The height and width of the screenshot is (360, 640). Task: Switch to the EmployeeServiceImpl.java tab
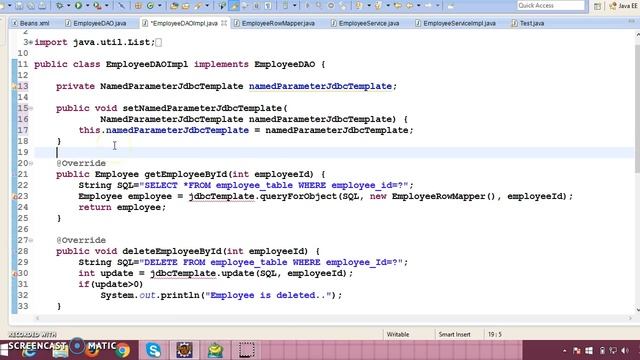[456, 23]
